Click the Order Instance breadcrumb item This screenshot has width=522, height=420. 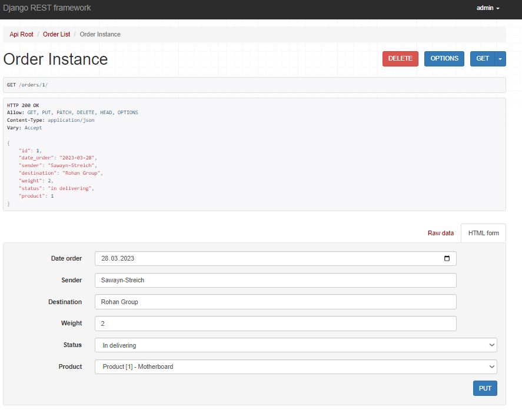click(100, 34)
